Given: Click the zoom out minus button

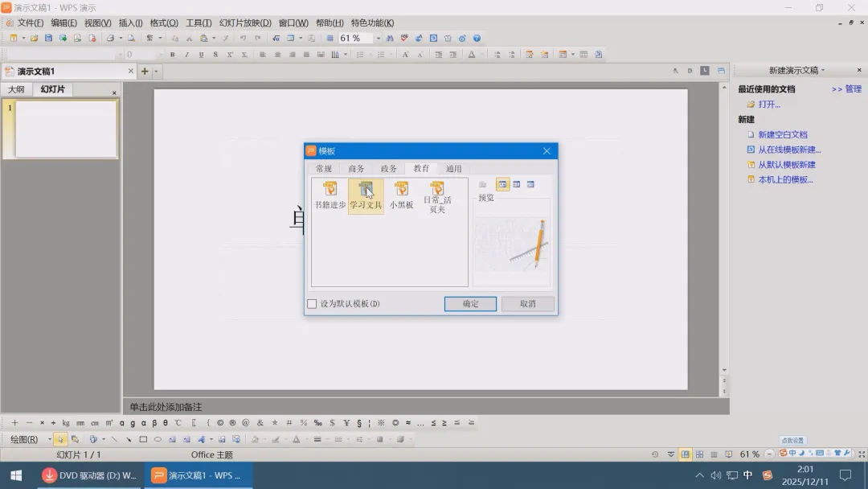Looking at the screenshot, I should [x=769, y=454].
